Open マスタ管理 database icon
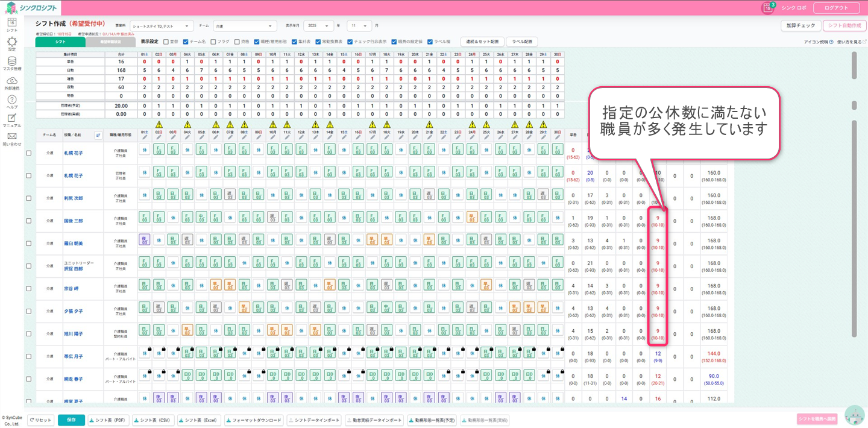The image size is (868, 428). pos(11,61)
